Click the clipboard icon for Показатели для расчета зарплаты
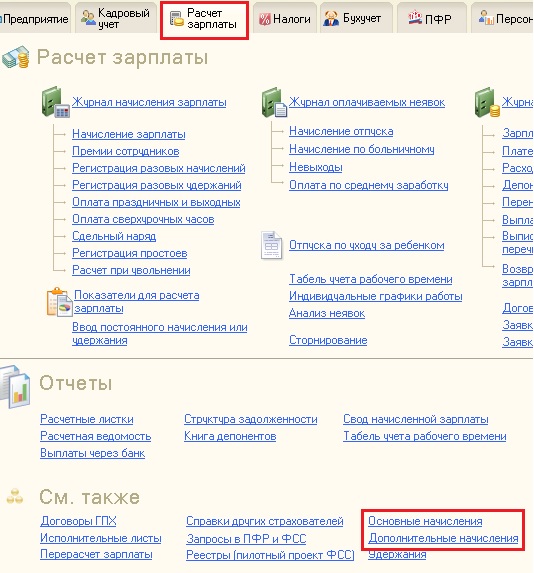 click(x=59, y=302)
